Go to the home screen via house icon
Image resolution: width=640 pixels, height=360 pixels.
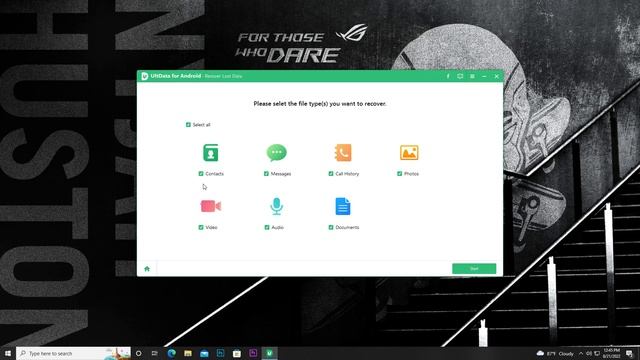pyautogui.click(x=147, y=269)
